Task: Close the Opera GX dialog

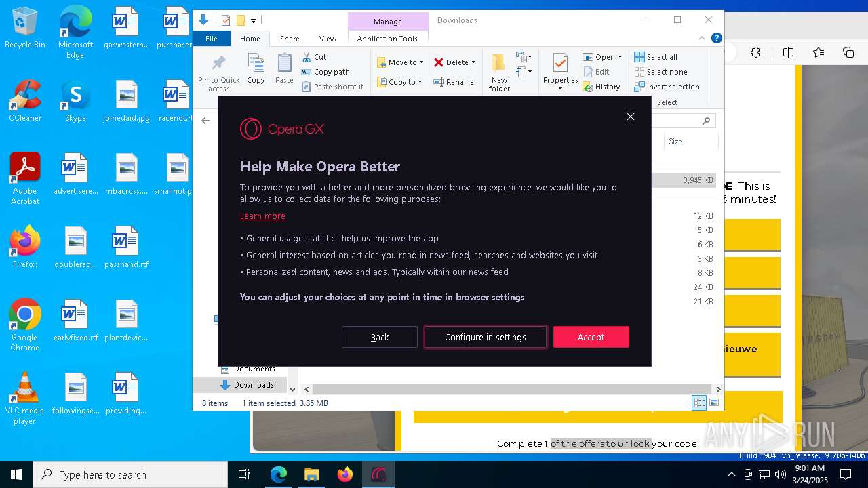Action: [631, 117]
